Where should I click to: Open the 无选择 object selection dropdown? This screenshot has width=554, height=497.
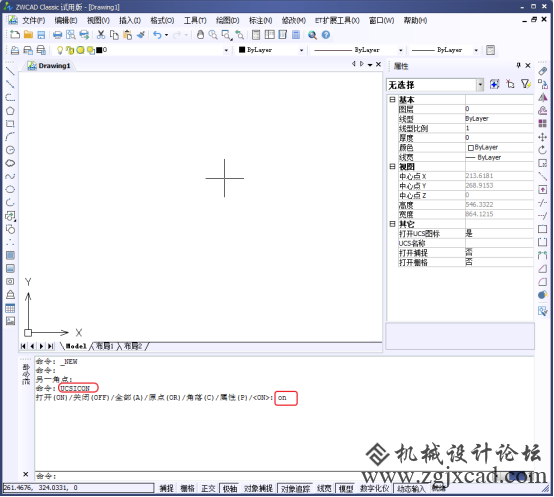pyautogui.click(x=480, y=85)
